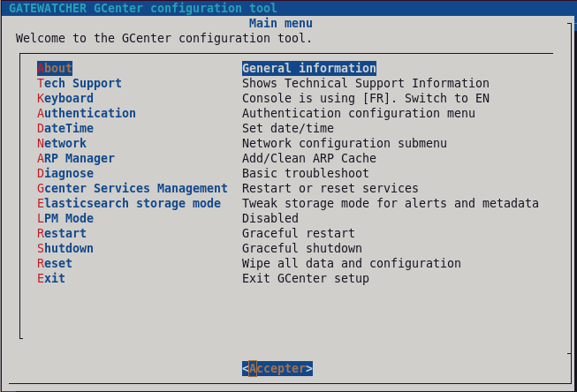Click the 'Disabled' status of LPM Mode
This screenshot has width=577, height=392.
tap(270, 218)
